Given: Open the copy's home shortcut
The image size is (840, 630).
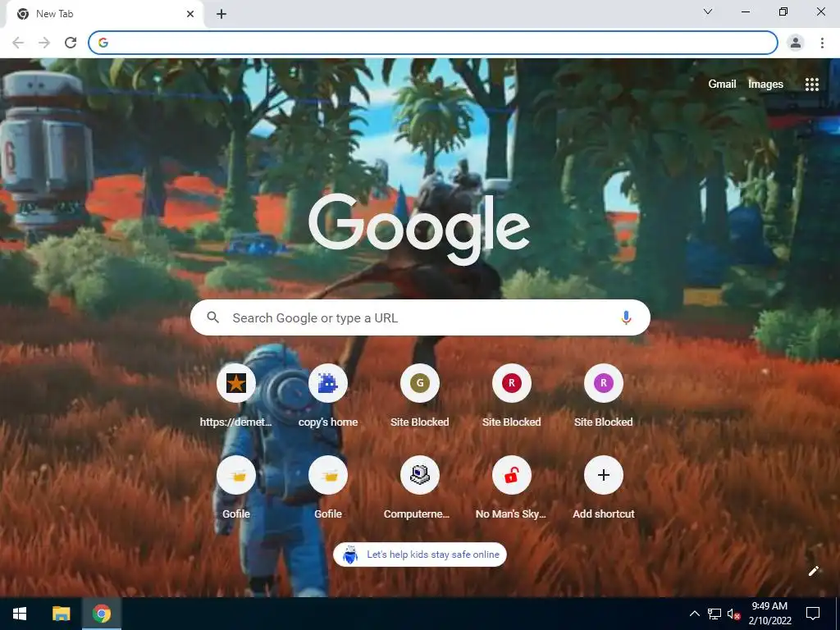Looking at the screenshot, I should [328, 383].
